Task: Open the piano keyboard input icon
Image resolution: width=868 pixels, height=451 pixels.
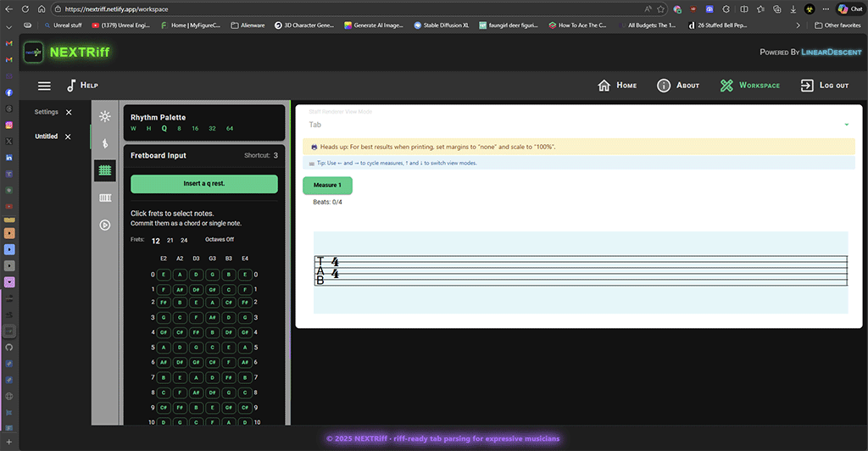Action: click(x=105, y=198)
